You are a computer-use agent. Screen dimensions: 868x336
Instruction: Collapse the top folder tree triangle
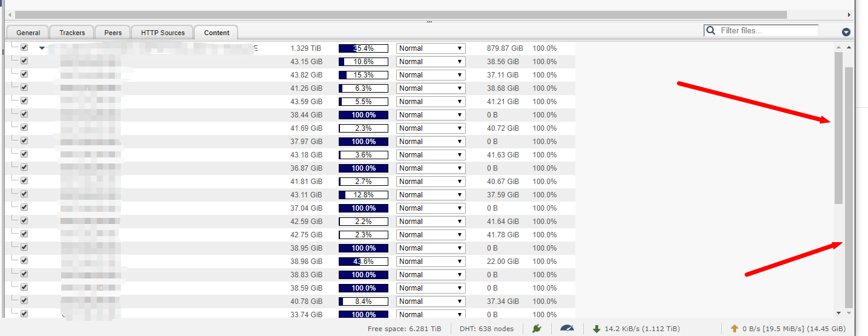pyautogui.click(x=42, y=48)
